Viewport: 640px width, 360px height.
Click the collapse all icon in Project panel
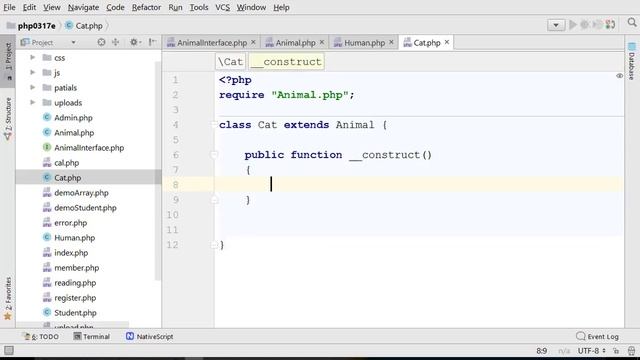click(116, 42)
